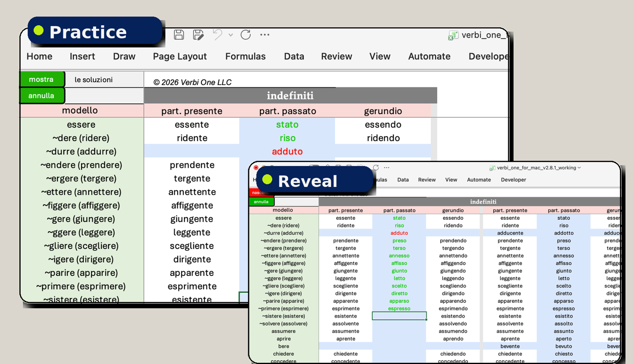Select the '~solvere (assolvere)' model cell

(x=284, y=324)
